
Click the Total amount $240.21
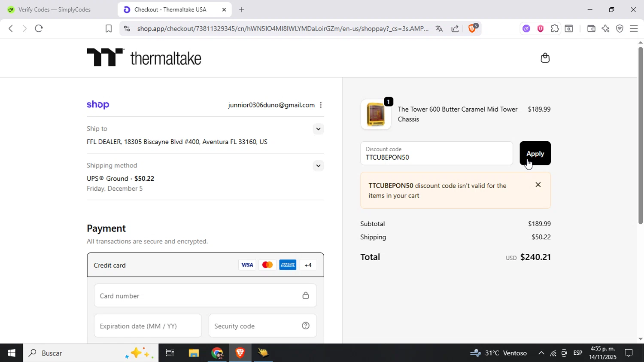coord(535,257)
